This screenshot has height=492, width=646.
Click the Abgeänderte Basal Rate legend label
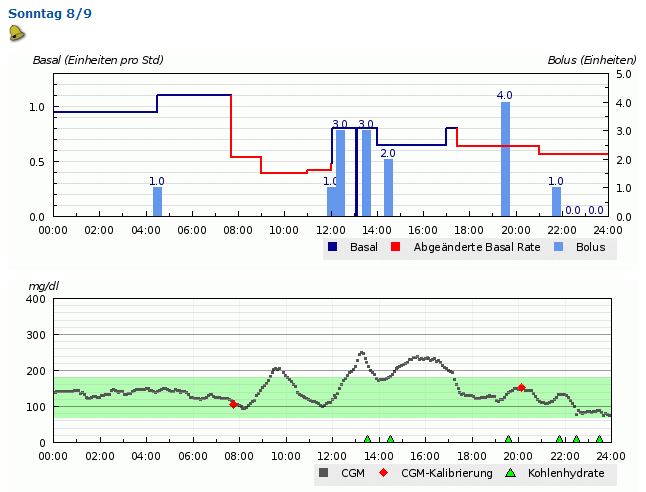click(x=462, y=247)
